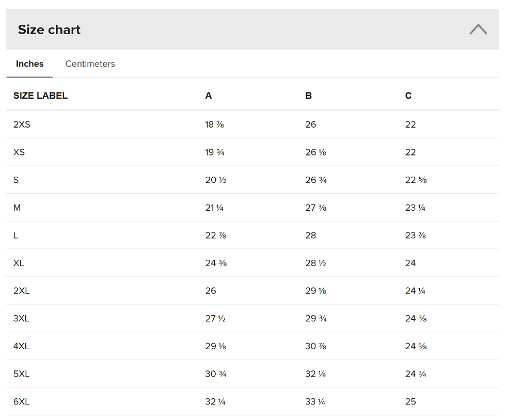Click the 6XL size label

coord(21,401)
